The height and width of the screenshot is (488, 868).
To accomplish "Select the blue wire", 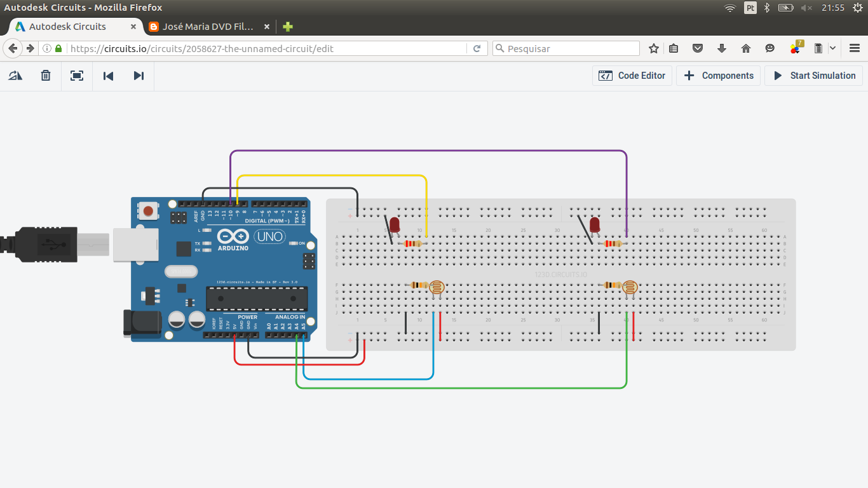I will 369,379.
